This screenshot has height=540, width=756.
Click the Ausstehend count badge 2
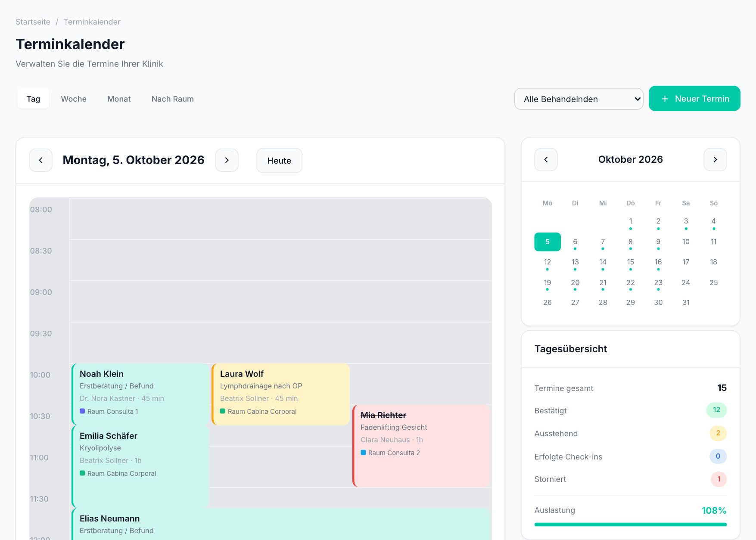[718, 433]
